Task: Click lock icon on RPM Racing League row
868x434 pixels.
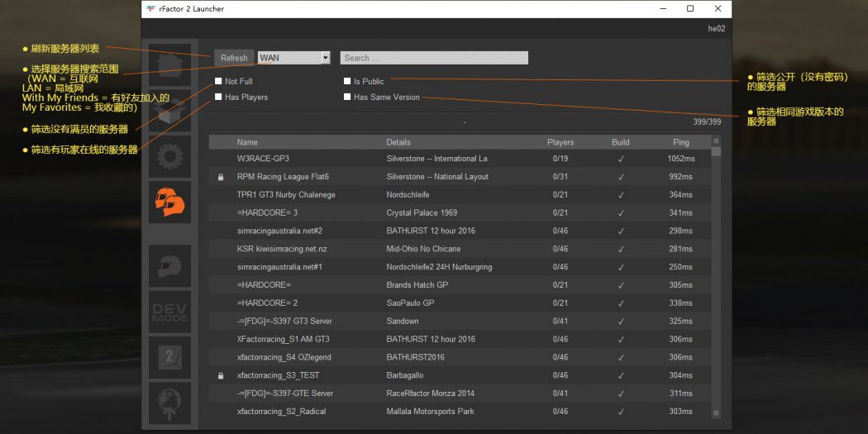Action: click(221, 177)
